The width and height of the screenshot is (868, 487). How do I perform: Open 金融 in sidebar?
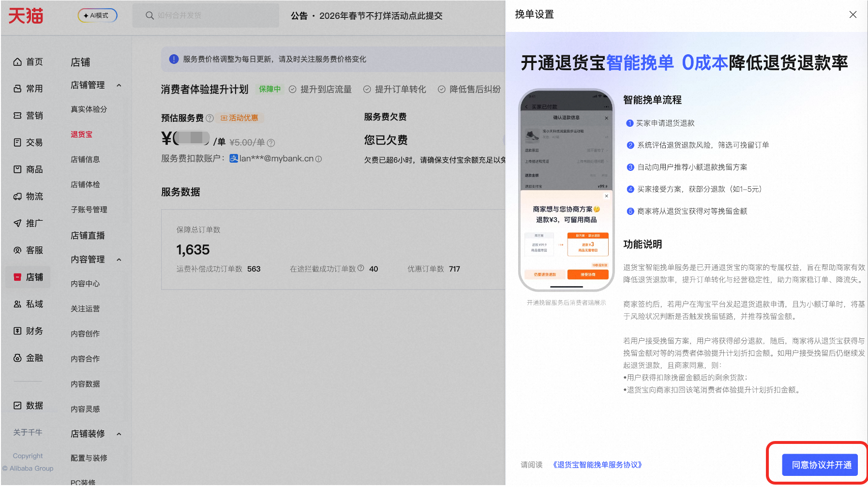click(28, 358)
